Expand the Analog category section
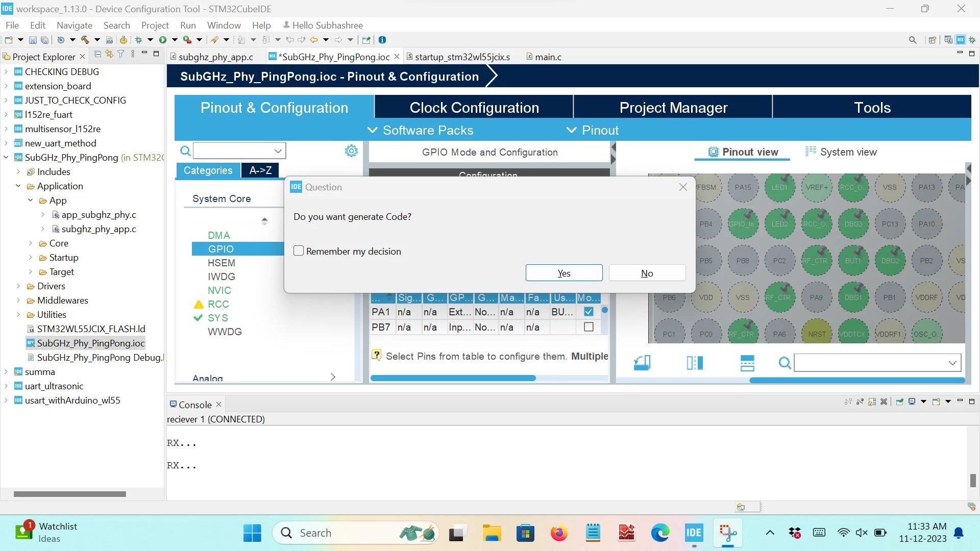This screenshot has height=551, width=980. (x=332, y=377)
